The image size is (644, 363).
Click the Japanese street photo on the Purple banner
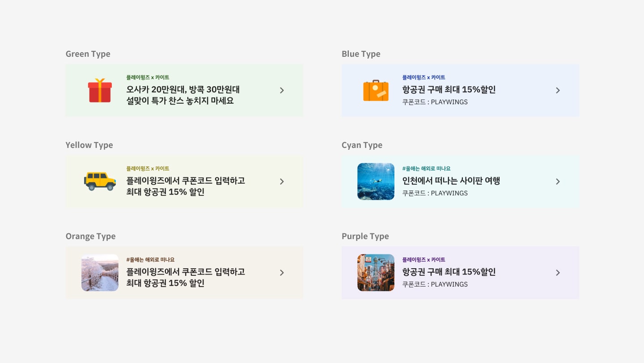[x=376, y=273]
